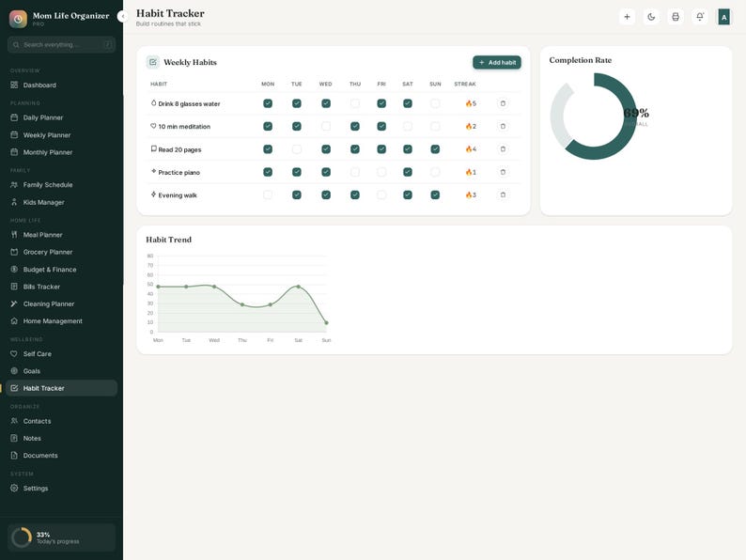Click the Add habit button
Screen dimensions: 746x560
tap(497, 62)
